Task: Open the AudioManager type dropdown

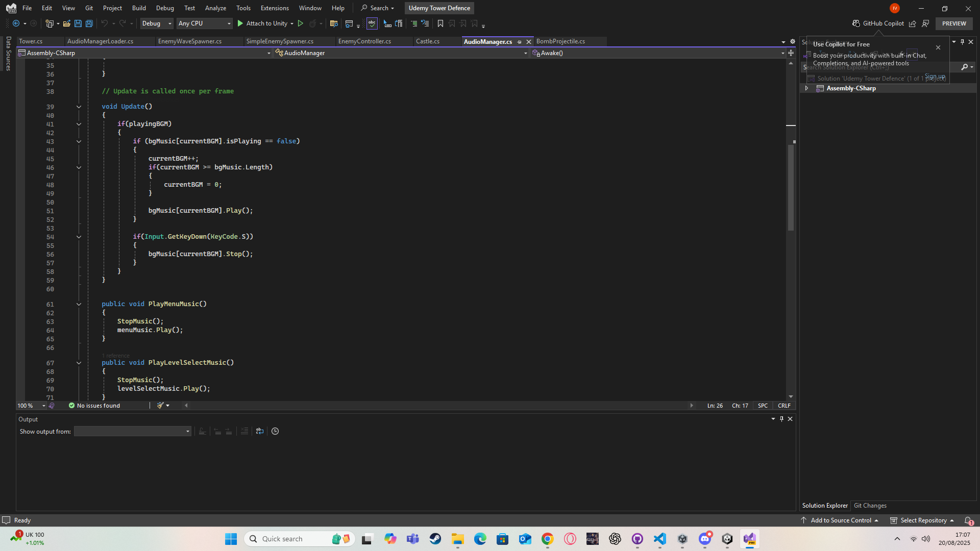Action: [x=401, y=53]
